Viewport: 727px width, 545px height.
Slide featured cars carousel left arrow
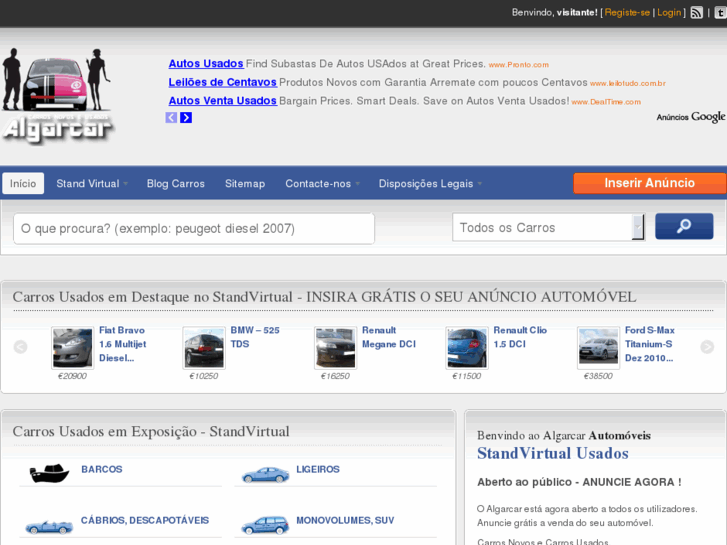coord(20,346)
